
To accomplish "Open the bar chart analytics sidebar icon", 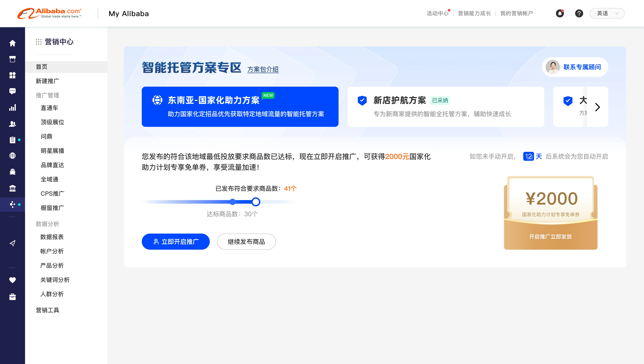I will [12, 107].
